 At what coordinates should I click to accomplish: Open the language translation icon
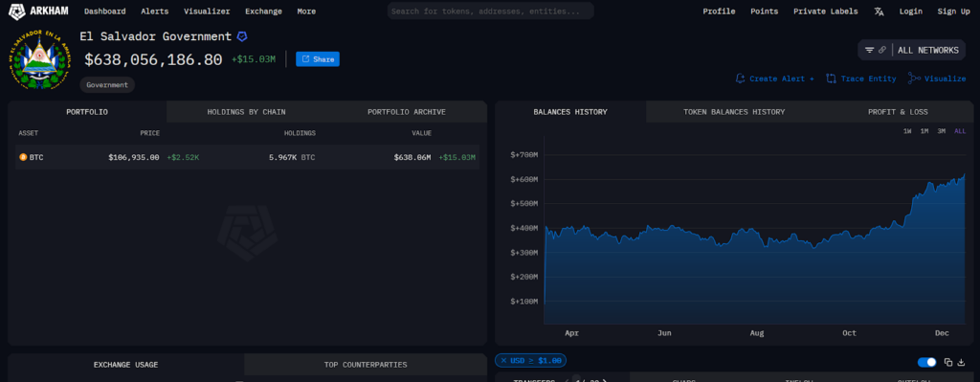pyautogui.click(x=879, y=11)
